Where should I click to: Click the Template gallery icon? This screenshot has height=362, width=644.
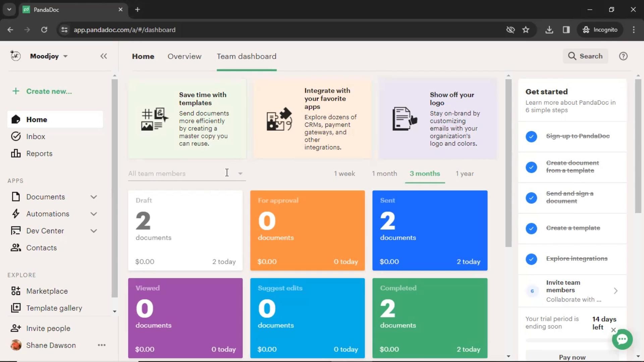[x=15, y=308]
